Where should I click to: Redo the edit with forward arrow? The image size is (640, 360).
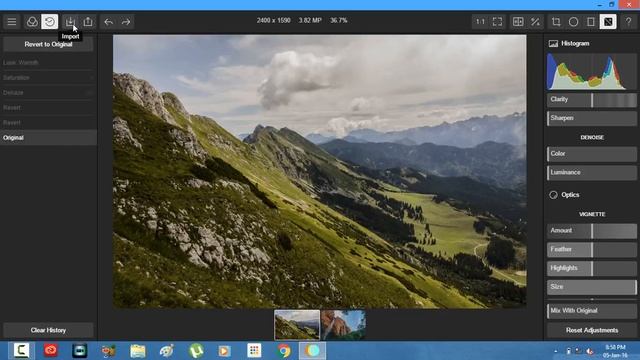pos(126,22)
